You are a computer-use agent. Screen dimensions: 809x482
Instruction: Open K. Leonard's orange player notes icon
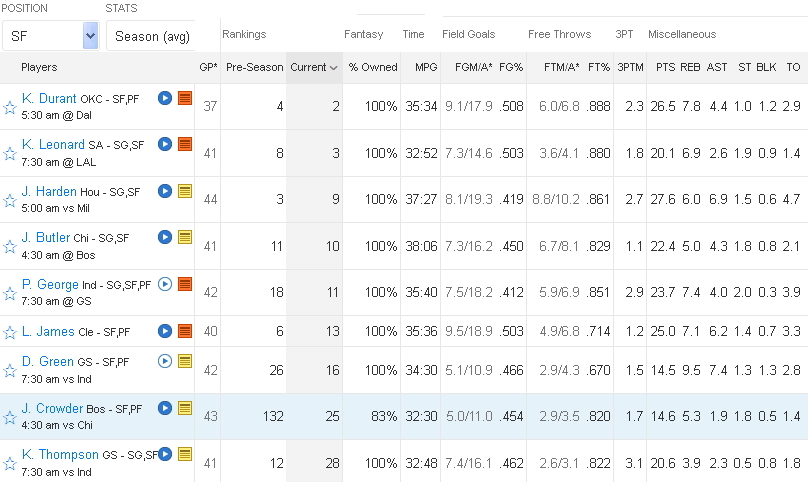184,145
